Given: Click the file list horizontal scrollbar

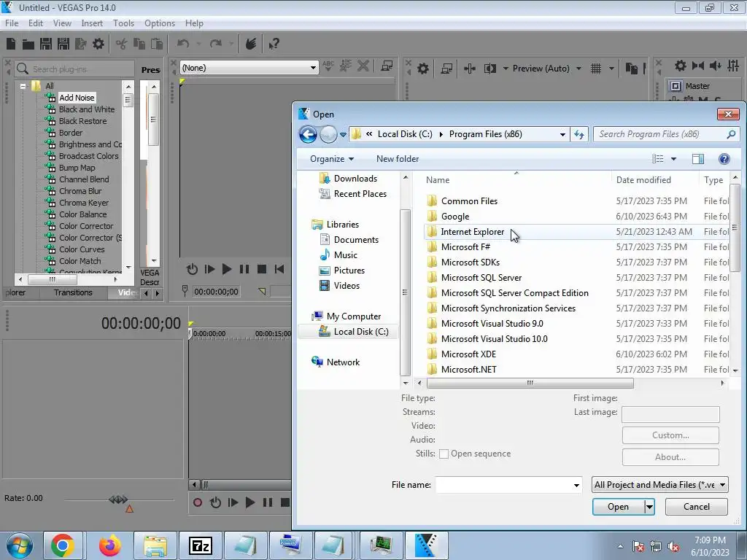Looking at the screenshot, I should pyautogui.click(x=530, y=384).
